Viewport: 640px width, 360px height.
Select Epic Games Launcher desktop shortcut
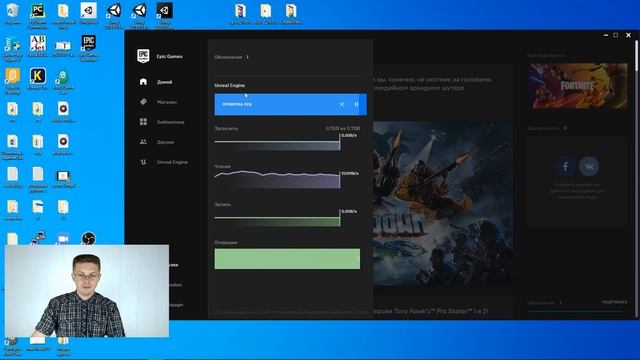[89, 47]
